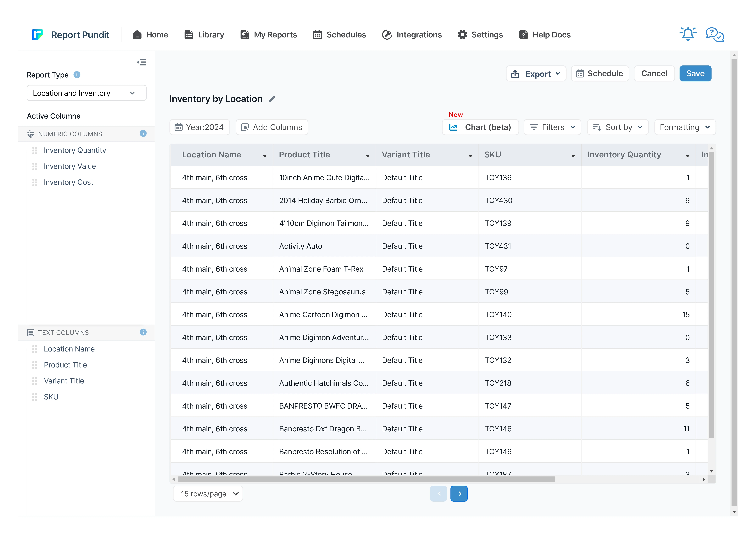Open the Sort by dropdown
This screenshot has width=756, height=534.
(617, 127)
